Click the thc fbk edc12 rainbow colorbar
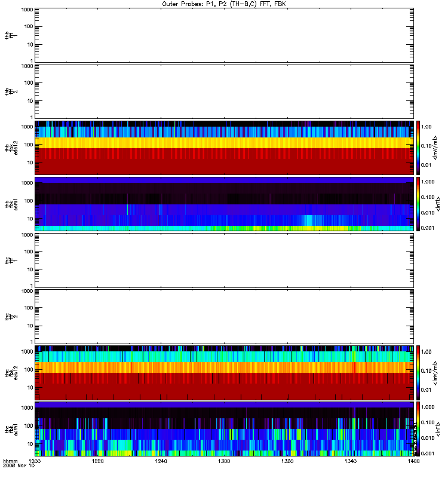The image size is (448, 478). [x=418, y=373]
